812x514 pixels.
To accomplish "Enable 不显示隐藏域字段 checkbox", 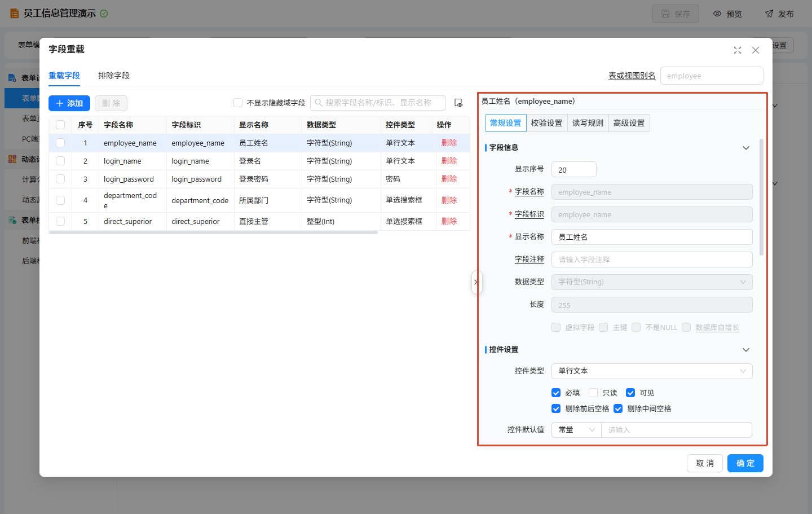I will [238, 103].
